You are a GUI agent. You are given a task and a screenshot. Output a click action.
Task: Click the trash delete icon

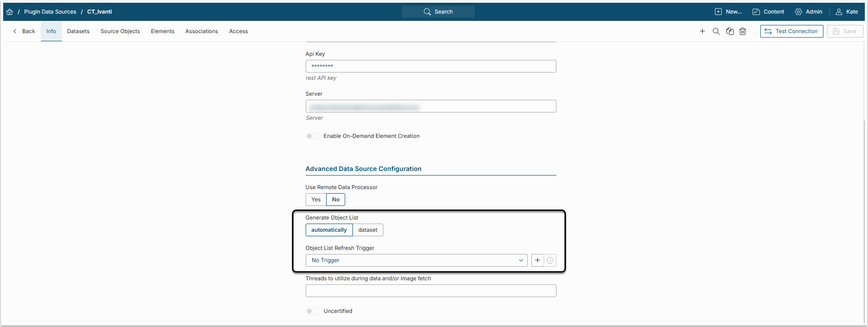pyautogui.click(x=743, y=31)
